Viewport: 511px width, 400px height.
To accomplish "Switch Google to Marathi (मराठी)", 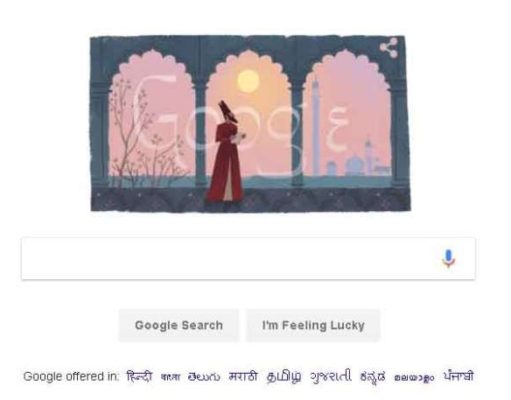I will point(243,376).
